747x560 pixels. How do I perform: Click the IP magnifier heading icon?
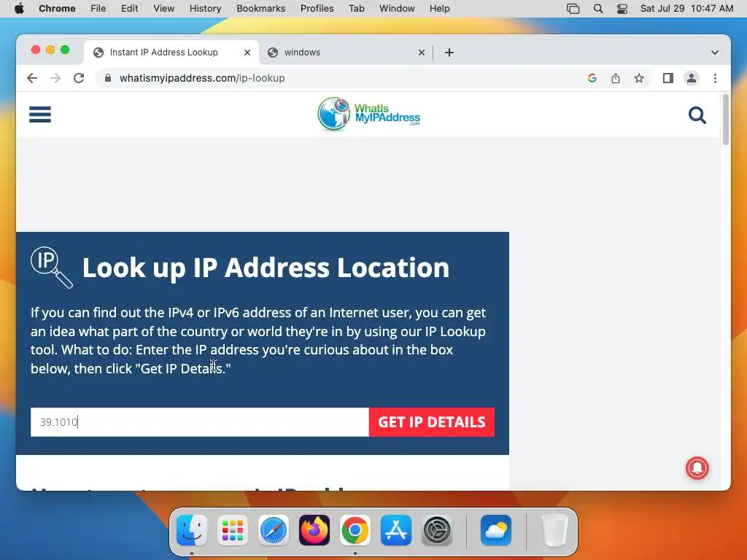pos(52,267)
